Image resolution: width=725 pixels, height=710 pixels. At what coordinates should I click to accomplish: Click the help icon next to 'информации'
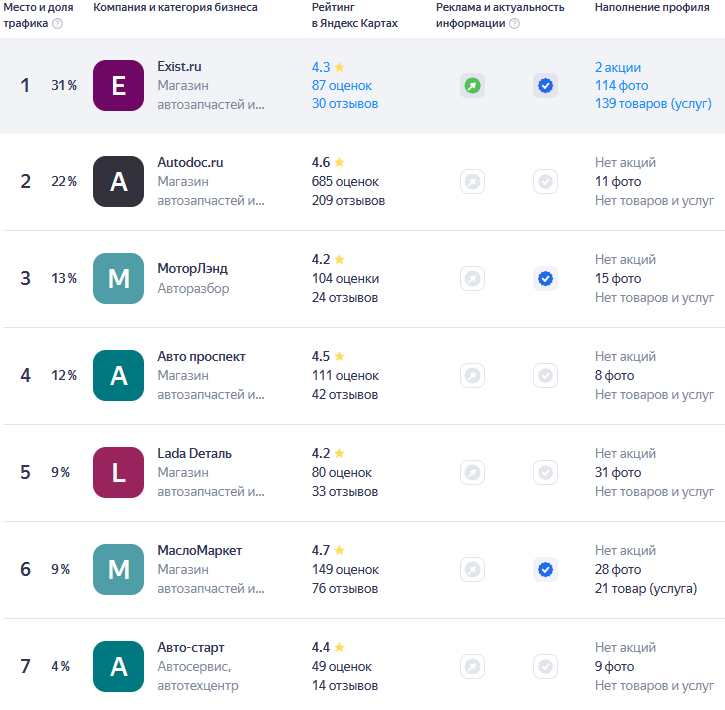(514, 24)
